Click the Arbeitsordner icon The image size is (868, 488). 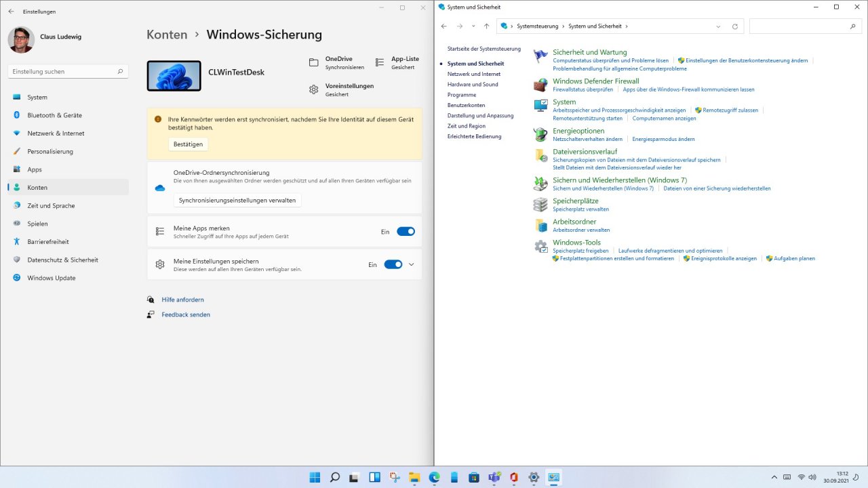click(540, 225)
